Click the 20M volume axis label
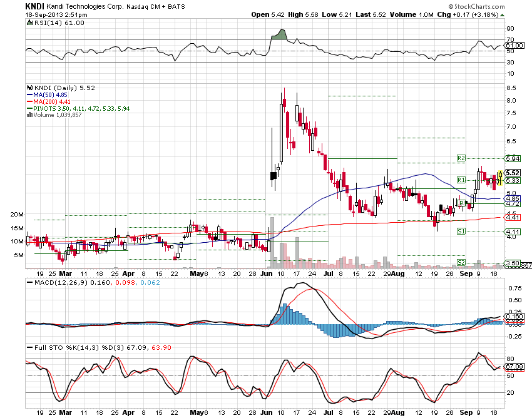 (x=17, y=215)
